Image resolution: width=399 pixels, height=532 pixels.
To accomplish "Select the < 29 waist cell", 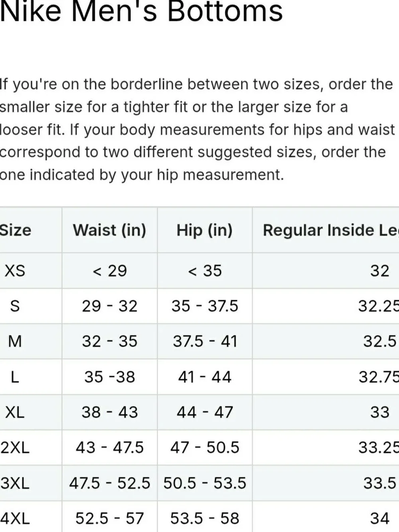I will (110, 271).
